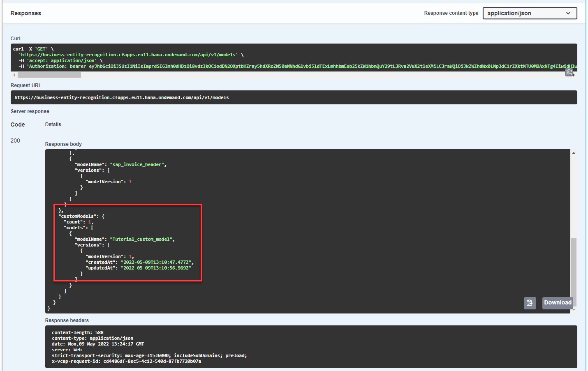Viewport: 588px width, 371px height.
Task: Click the curl -X 'GET' command line
Action: (33, 49)
